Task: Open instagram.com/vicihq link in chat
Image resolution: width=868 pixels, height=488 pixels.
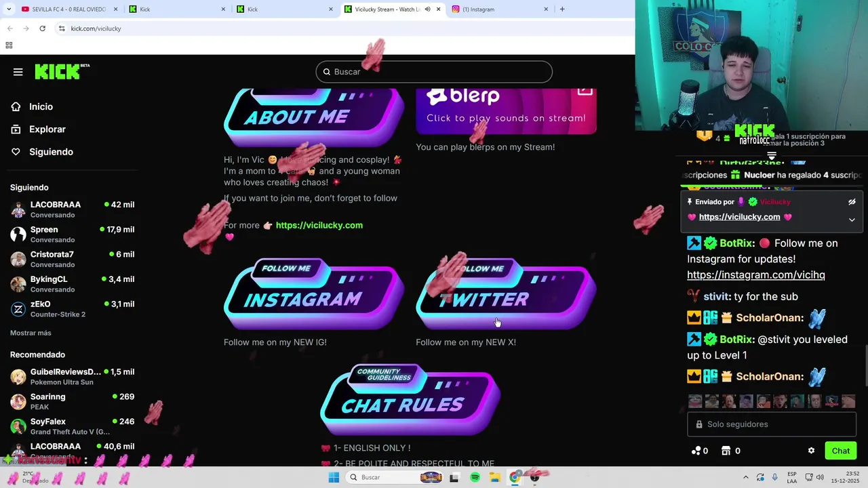Action: pos(755,274)
